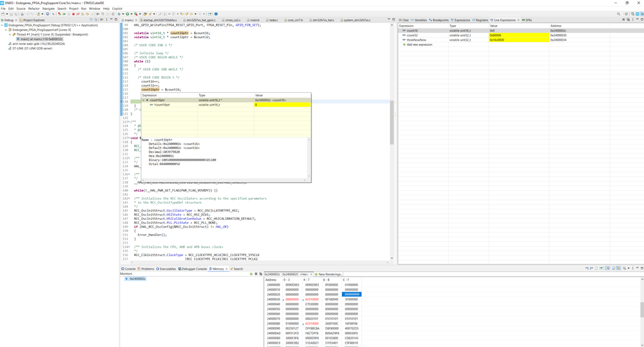The image size is (644, 347).
Task: Click the Resume debug toolbar icon
Action: (65, 14)
